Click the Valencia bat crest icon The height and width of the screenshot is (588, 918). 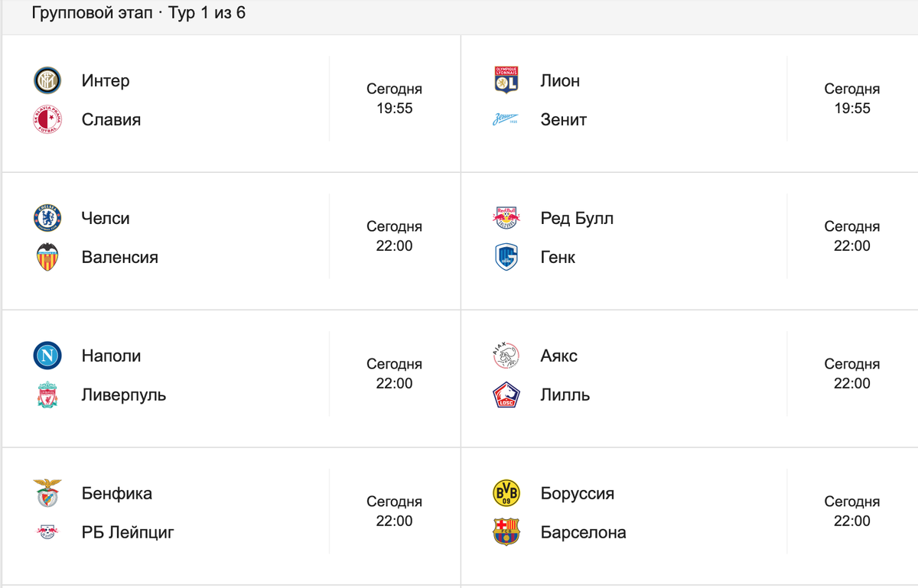coord(47,257)
